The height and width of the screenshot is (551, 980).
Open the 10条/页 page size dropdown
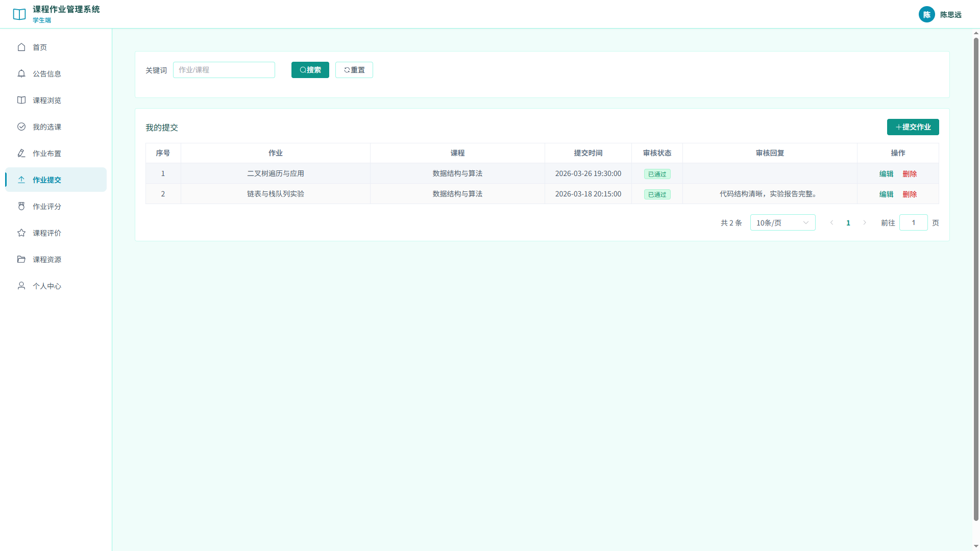(x=783, y=222)
